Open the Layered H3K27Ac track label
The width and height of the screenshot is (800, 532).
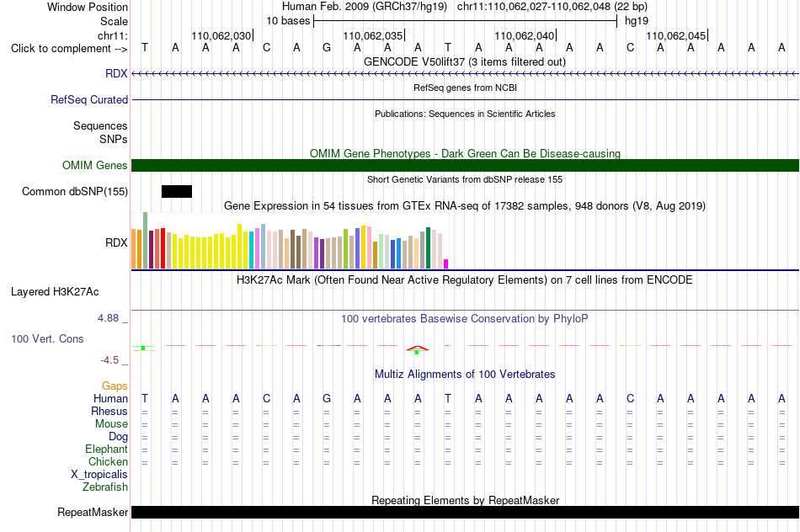[x=55, y=292]
